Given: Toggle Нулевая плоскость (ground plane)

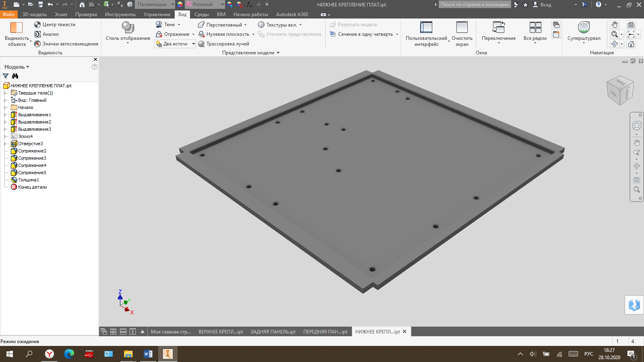Looking at the screenshot, I should click(226, 34).
